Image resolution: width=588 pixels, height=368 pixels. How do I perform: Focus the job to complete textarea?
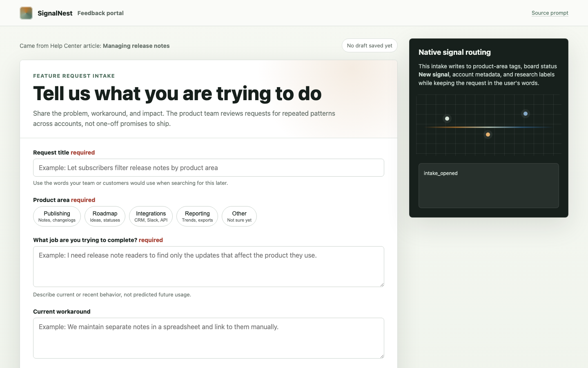pyautogui.click(x=209, y=267)
